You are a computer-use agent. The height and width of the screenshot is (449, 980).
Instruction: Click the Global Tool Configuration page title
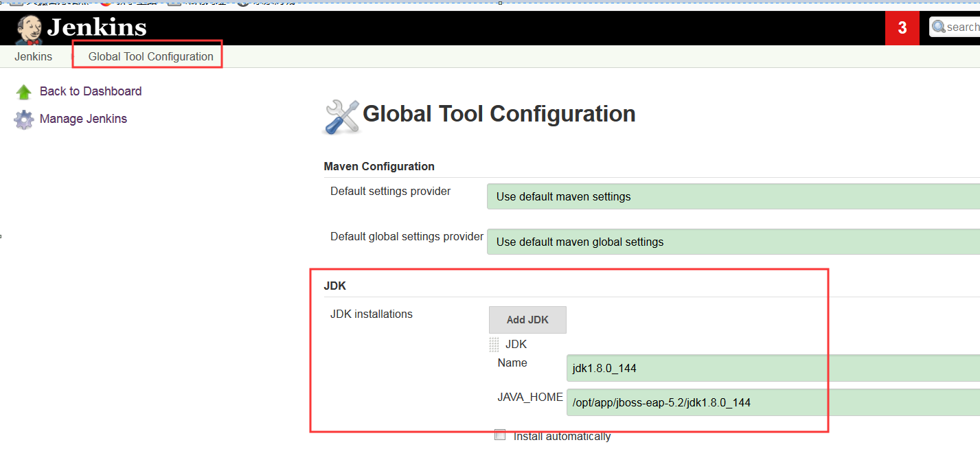(499, 114)
